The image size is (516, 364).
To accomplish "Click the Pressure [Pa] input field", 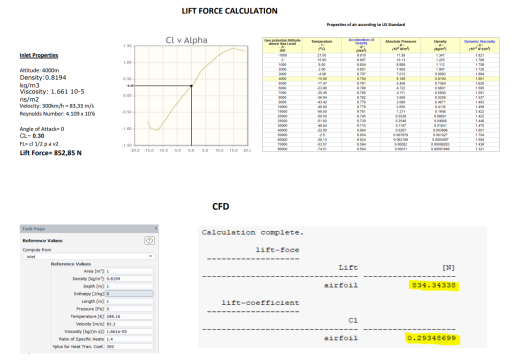I will 129,309.
